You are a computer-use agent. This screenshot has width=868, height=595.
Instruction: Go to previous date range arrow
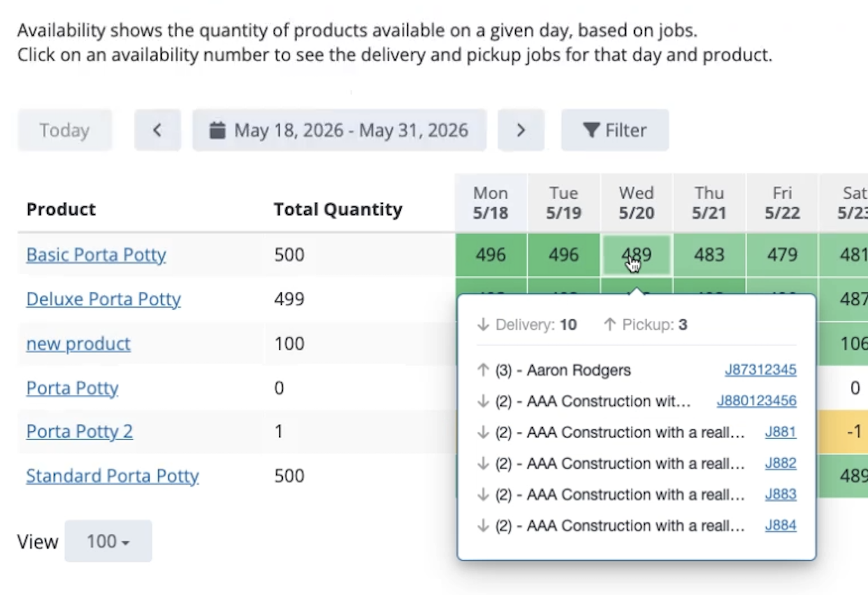[x=157, y=130]
